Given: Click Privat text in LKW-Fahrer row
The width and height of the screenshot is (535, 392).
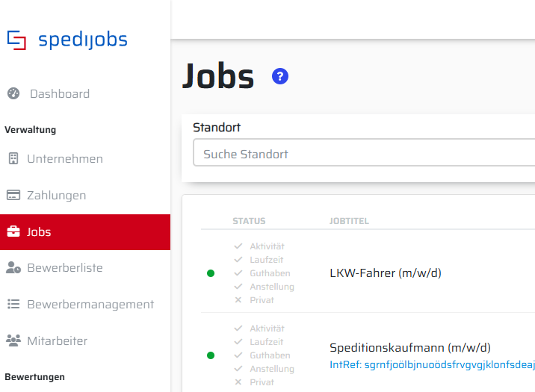Looking at the screenshot, I should point(262,300).
